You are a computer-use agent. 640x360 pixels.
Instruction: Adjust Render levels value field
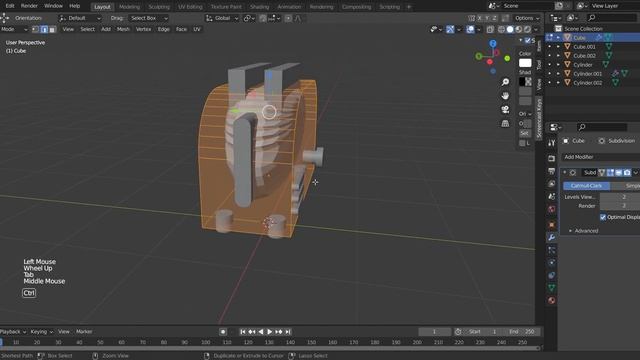[x=620, y=206]
